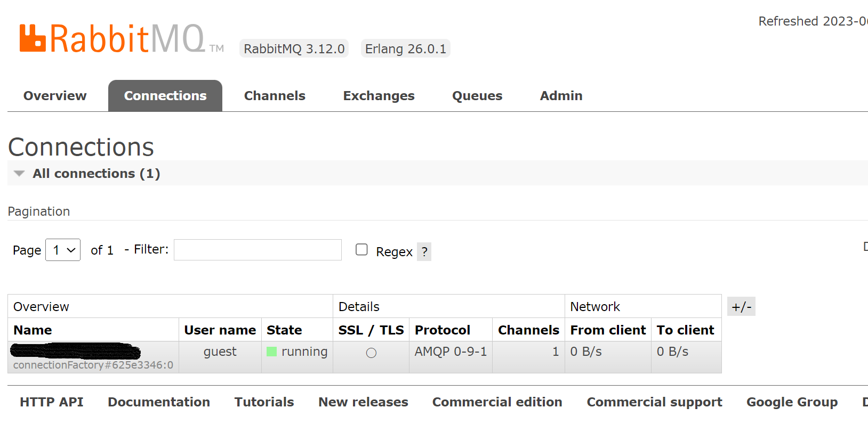Screen dimensions: 868x424
Task: Open the Commercial edition footer link
Action: click(497, 402)
